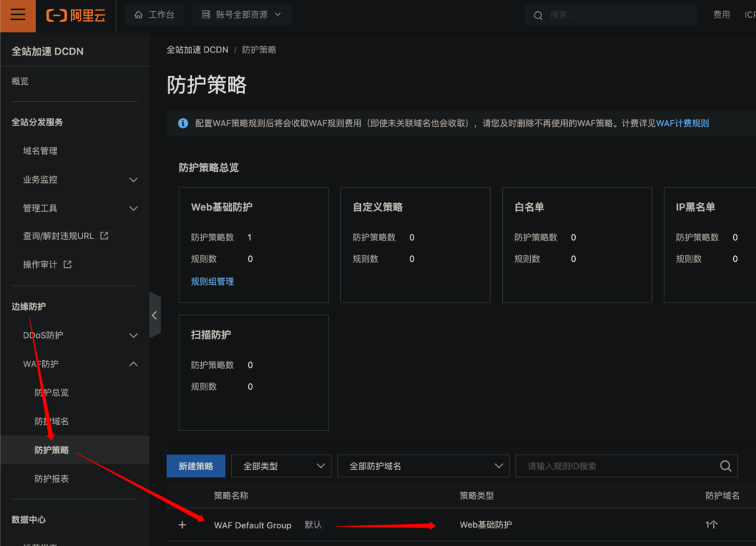
Task: Click the IP黑名单 overview card
Action: click(x=709, y=245)
